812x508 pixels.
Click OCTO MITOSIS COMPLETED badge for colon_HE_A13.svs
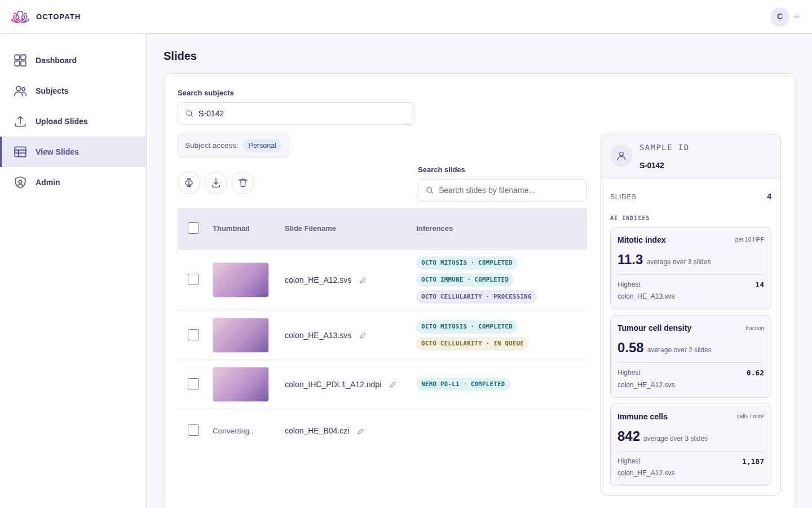(x=467, y=326)
